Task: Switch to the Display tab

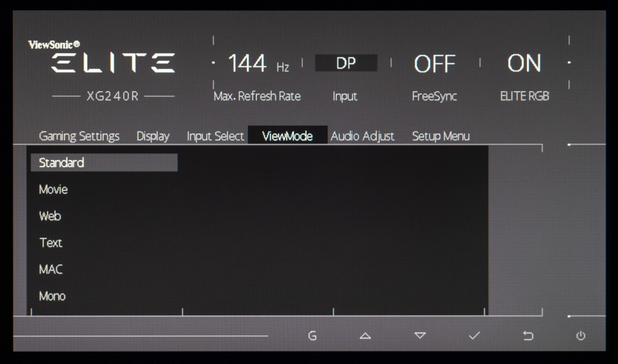Action: 153,136
